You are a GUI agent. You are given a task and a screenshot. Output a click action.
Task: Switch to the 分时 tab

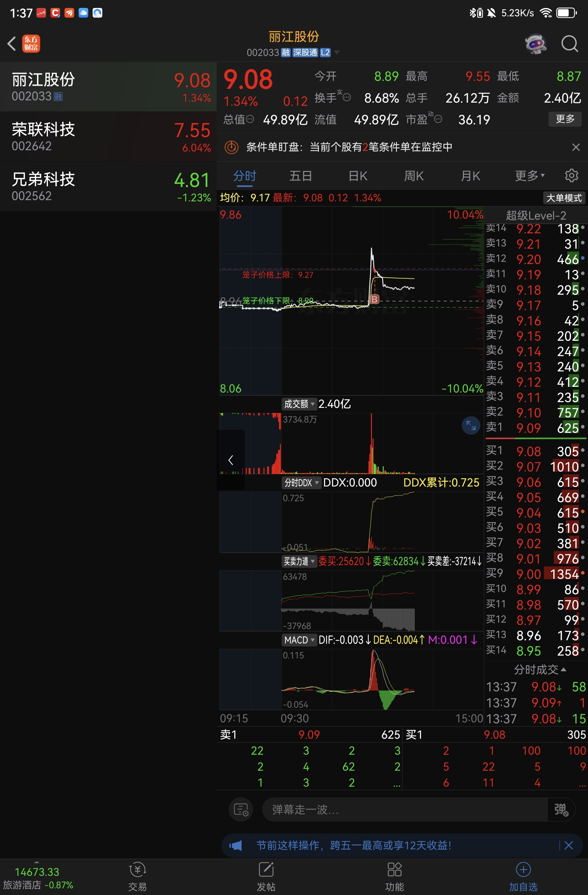pyautogui.click(x=245, y=175)
